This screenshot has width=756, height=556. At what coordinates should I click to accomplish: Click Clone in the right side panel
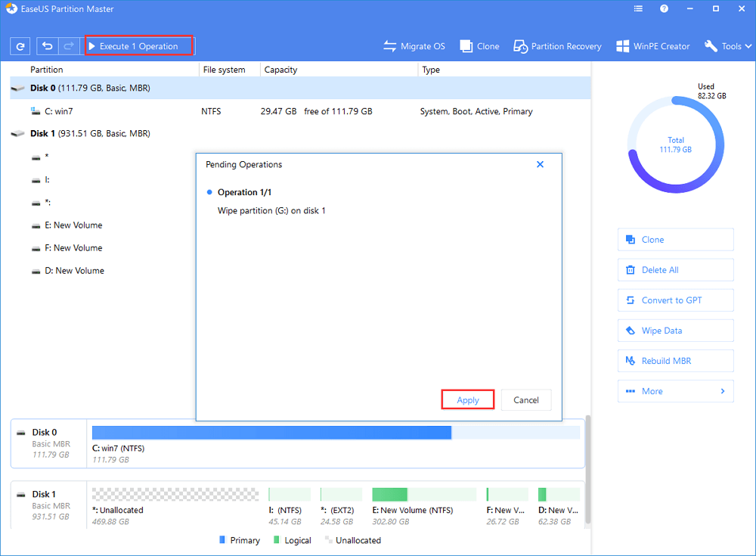pos(675,239)
